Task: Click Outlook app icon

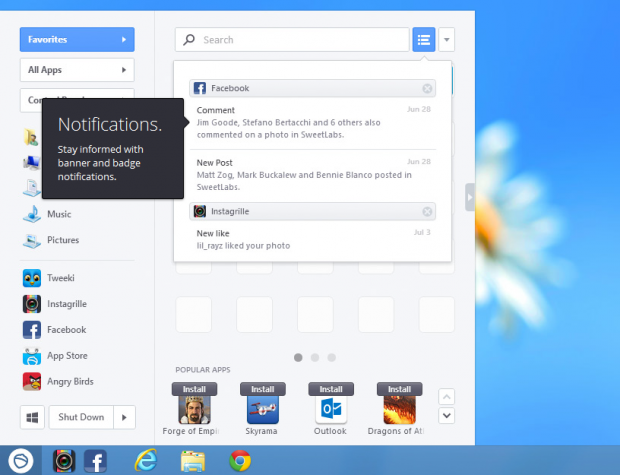Action: [x=331, y=410]
